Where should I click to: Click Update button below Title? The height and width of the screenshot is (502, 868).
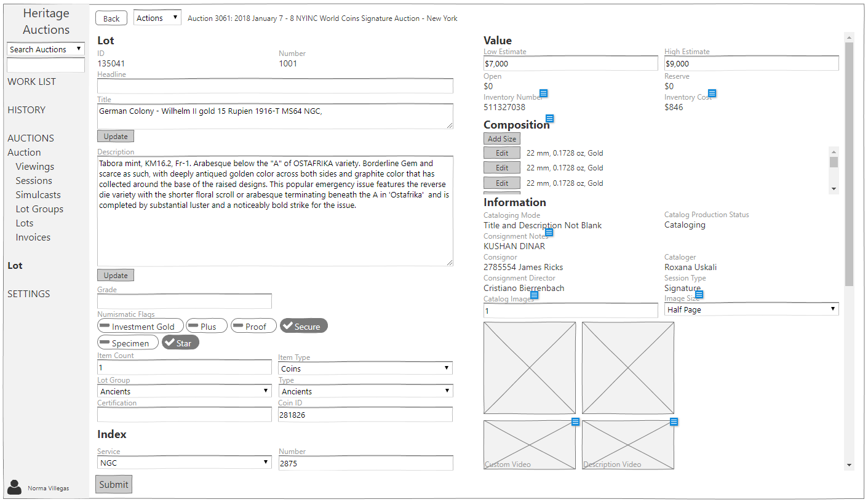click(116, 137)
